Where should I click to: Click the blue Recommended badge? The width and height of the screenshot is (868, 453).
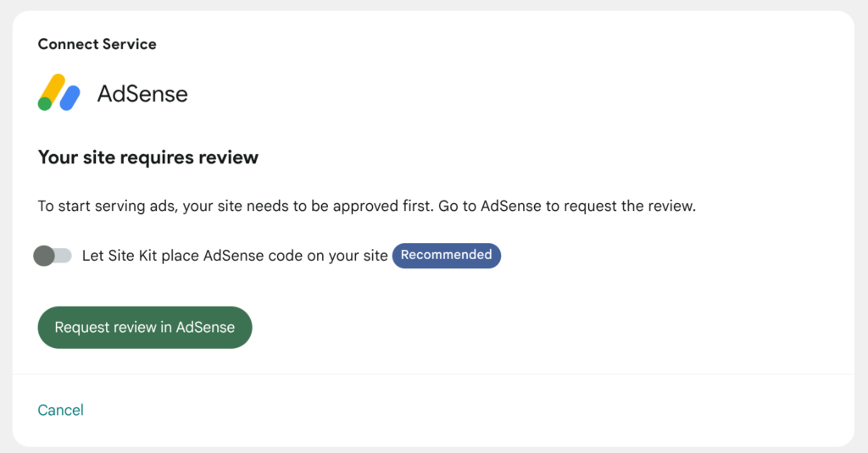click(446, 255)
